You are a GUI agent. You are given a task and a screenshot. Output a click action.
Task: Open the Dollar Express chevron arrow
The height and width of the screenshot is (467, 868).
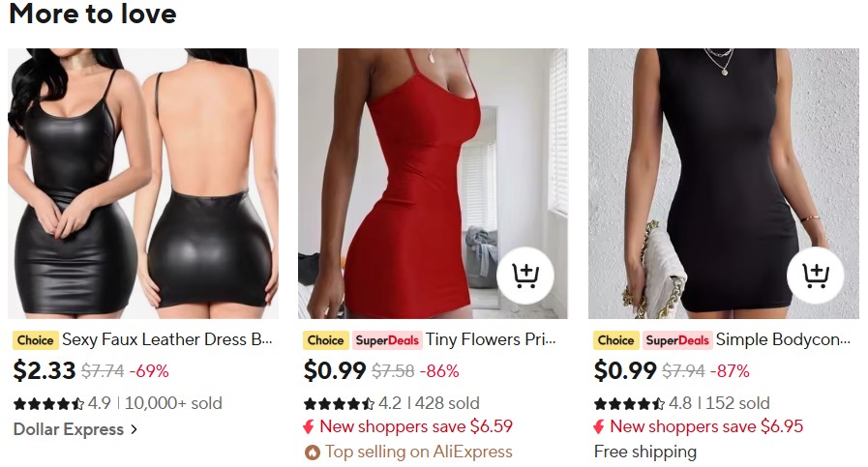[134, 429]
